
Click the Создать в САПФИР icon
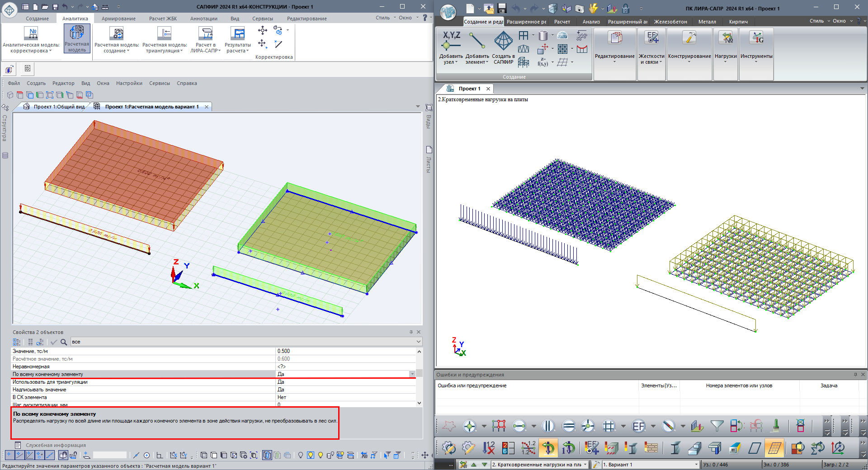[503, 41]
